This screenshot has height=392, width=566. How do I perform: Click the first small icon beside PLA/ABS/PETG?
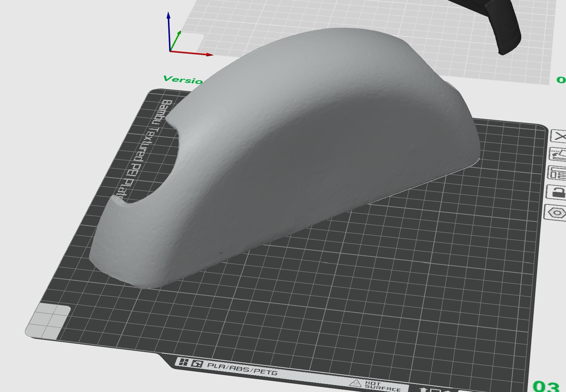[184, 362]
